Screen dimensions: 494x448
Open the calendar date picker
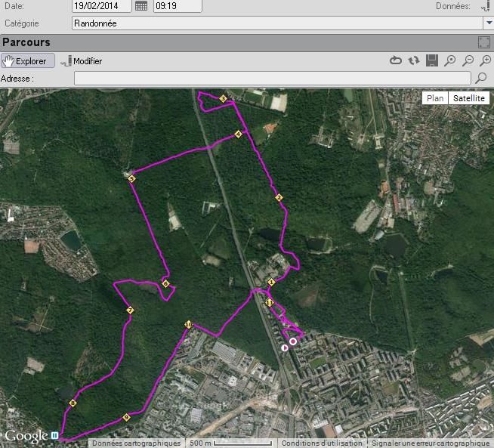141,6
